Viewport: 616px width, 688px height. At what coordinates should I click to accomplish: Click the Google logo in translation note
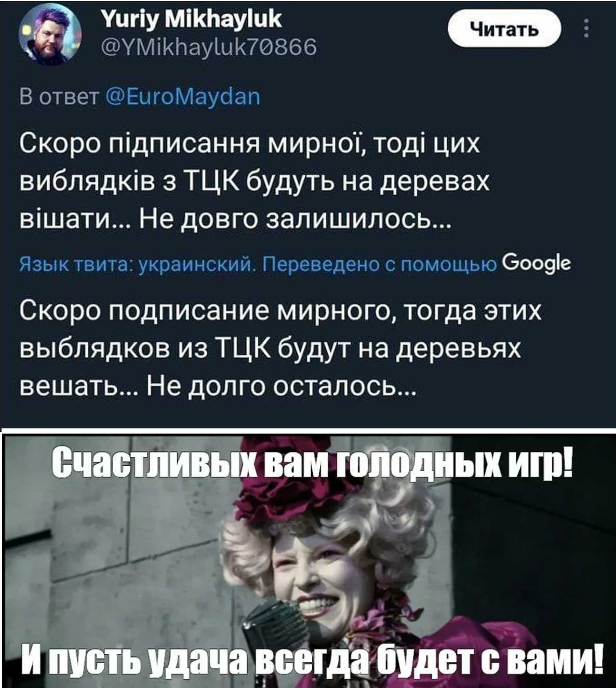(538, 264)
